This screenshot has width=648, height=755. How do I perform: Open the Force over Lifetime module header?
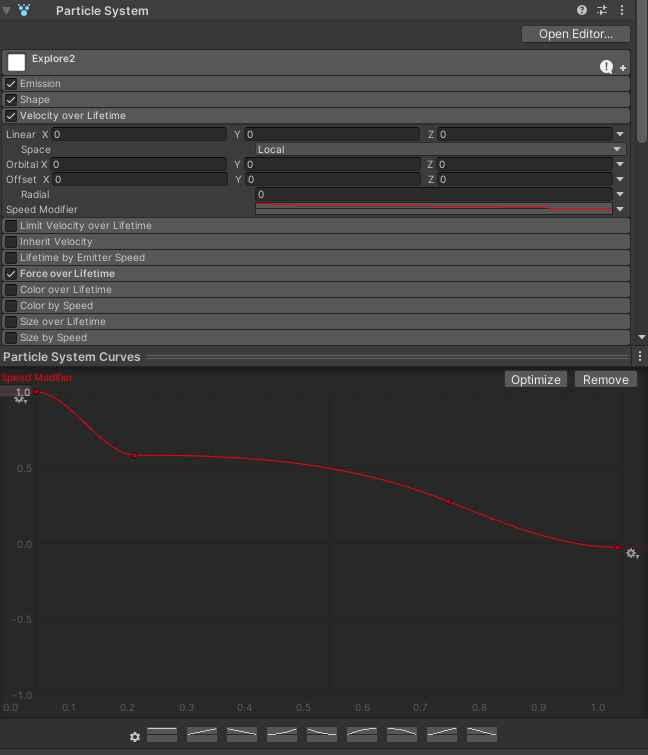tap(316, 273)
